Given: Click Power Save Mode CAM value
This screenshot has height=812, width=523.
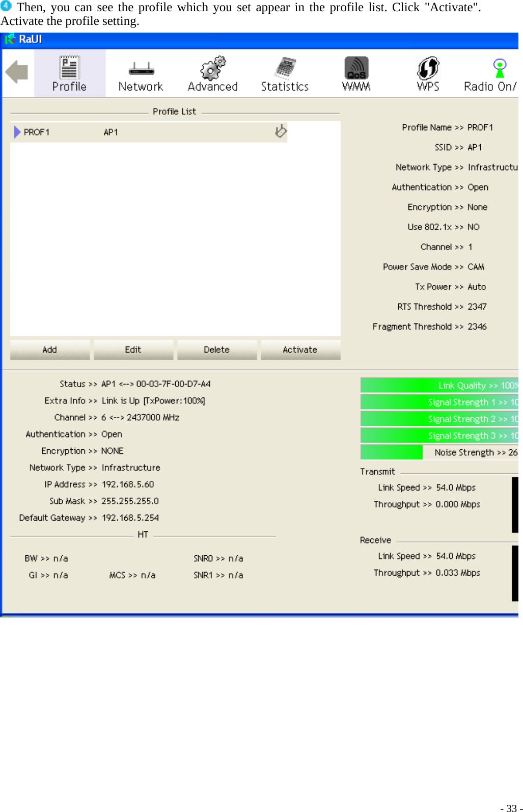Looking at the screenshot, I should coord(476,267).
